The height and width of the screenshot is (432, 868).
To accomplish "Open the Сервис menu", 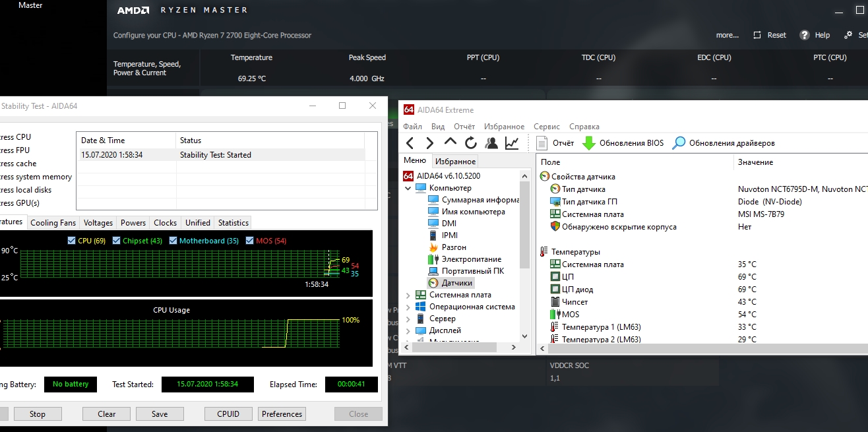I will click(x=547, y=127).
